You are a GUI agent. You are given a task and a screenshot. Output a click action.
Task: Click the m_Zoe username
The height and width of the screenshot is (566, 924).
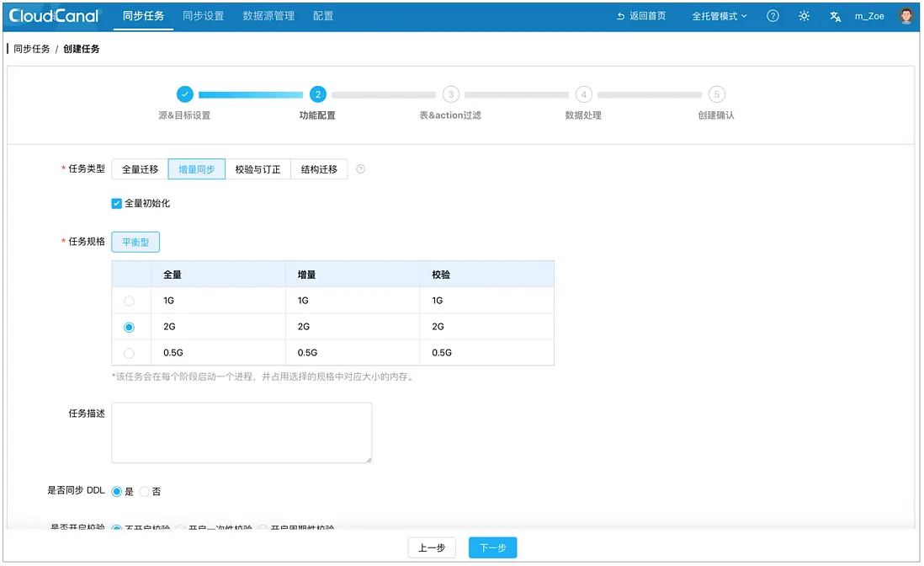(869, 17)
